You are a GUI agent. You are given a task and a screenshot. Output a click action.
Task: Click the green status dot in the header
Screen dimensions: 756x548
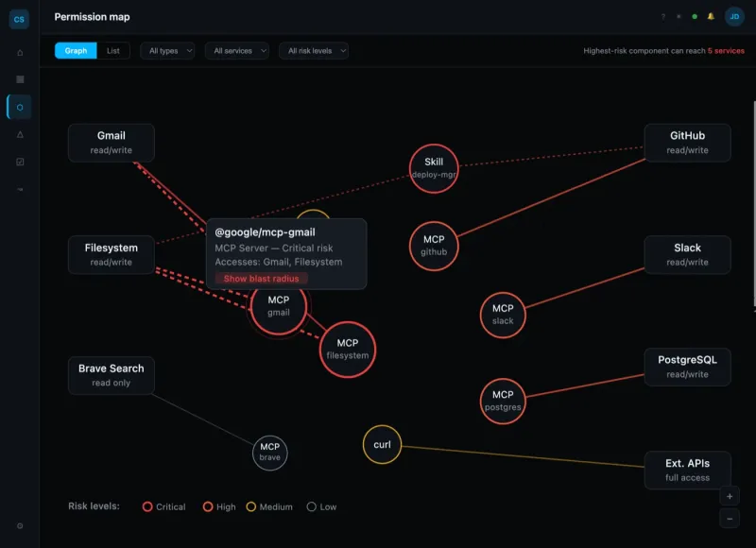[695, 17]
